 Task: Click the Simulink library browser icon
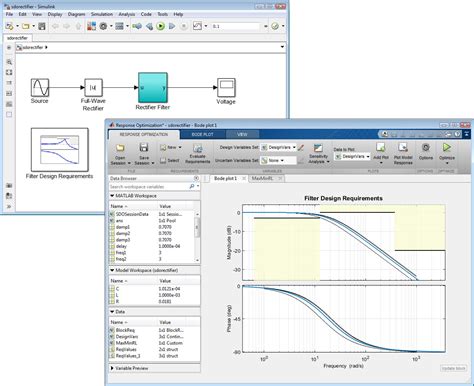91,26
